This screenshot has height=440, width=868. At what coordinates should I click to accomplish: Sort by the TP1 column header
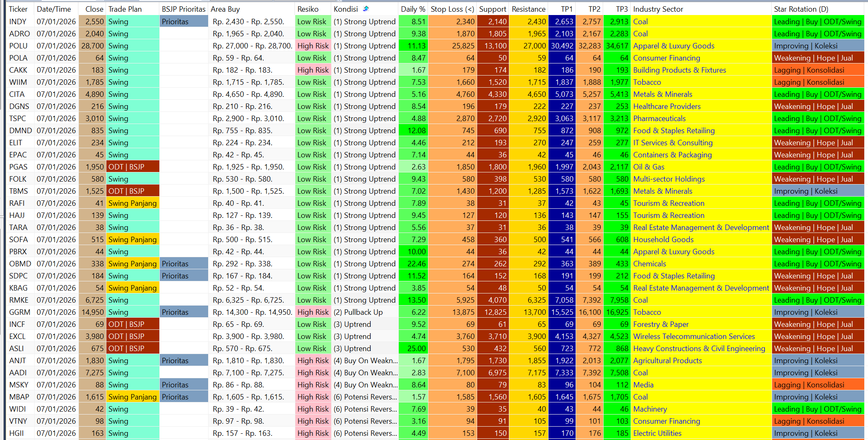tap(567, 9)
